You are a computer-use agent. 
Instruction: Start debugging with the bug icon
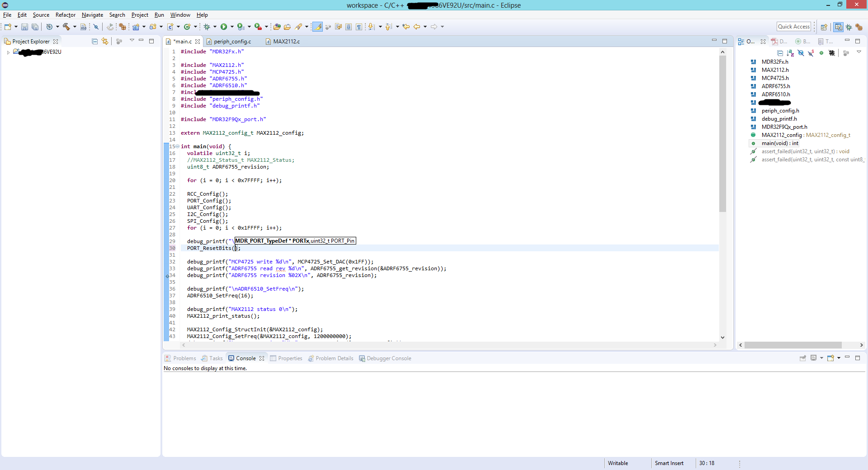click(x=207, y=27)
